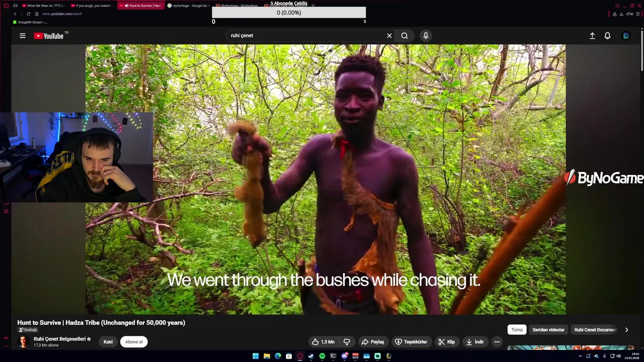Create a clip with Klip
The image size is (644, 362).
446,342
